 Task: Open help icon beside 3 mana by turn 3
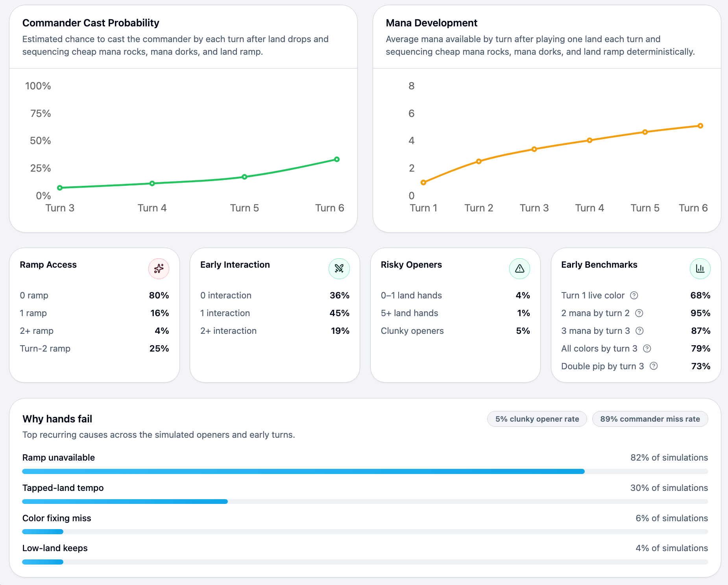coord(639,331)
